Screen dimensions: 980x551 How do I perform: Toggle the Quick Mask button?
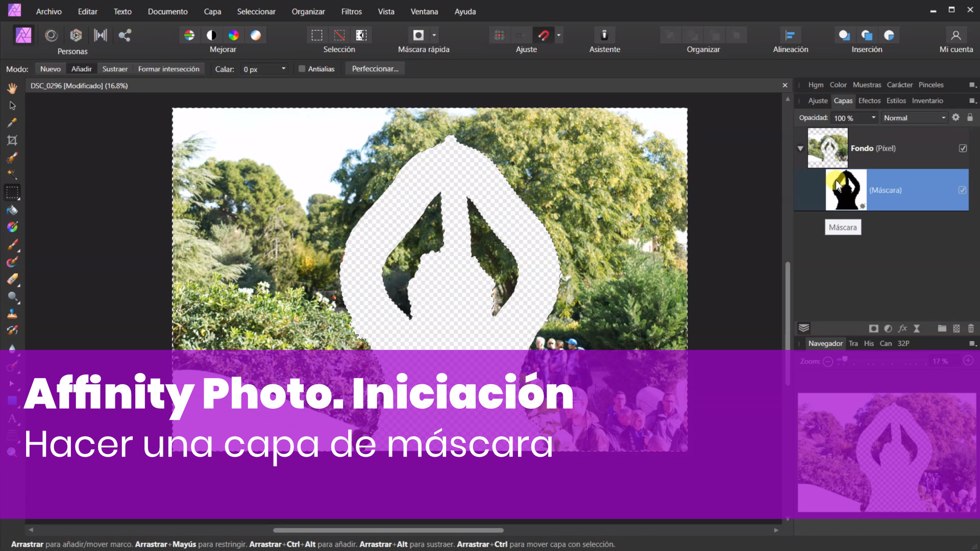[x=419, y=35]
